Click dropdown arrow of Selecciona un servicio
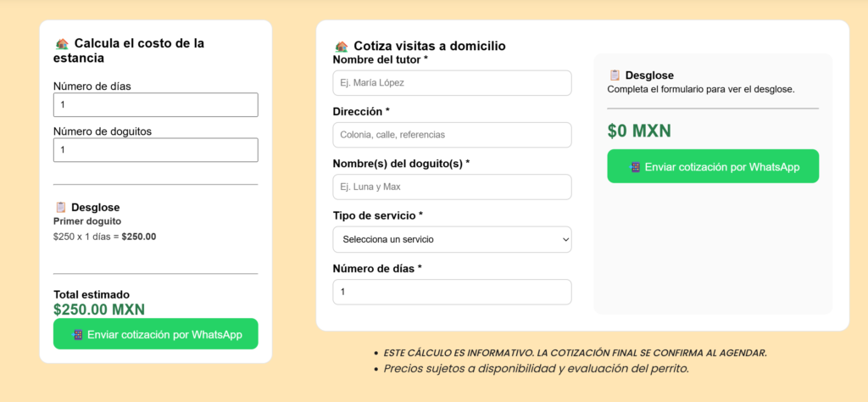This screenshot has width=868, height=402. point(565,240)
